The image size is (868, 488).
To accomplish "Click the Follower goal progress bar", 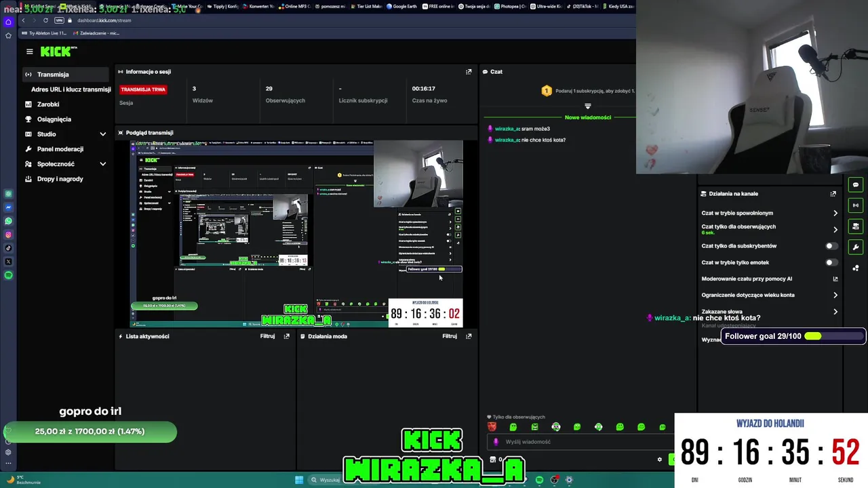I will coord(794,336).
